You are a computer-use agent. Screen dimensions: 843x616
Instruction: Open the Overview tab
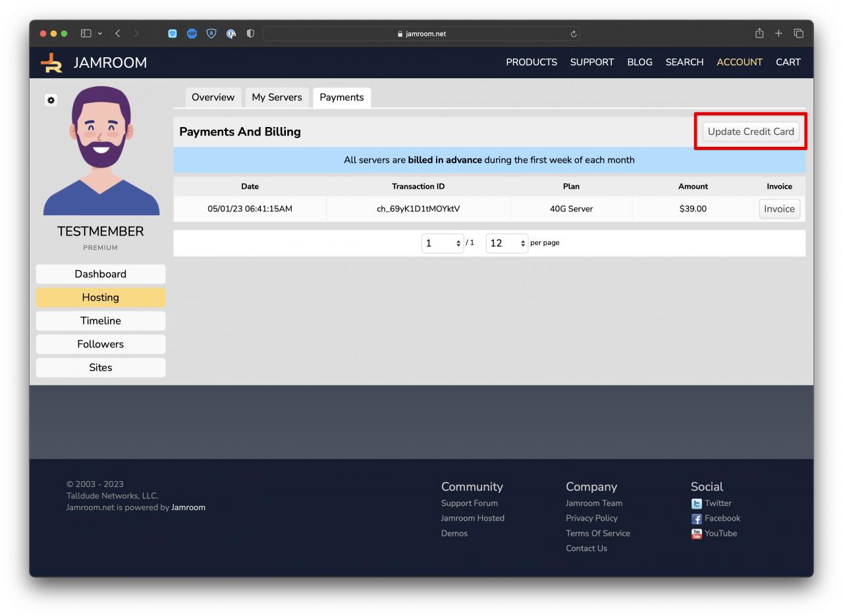(213, 97)
